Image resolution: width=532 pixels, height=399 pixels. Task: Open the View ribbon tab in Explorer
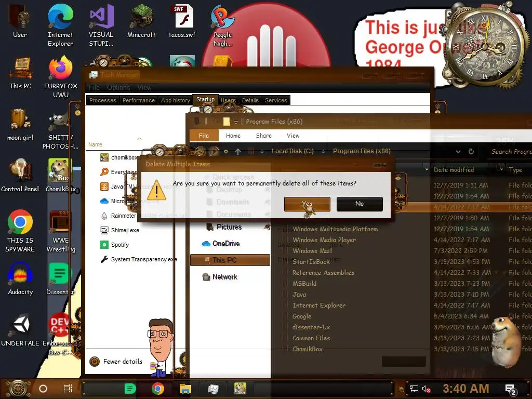(x=293, y=136)
